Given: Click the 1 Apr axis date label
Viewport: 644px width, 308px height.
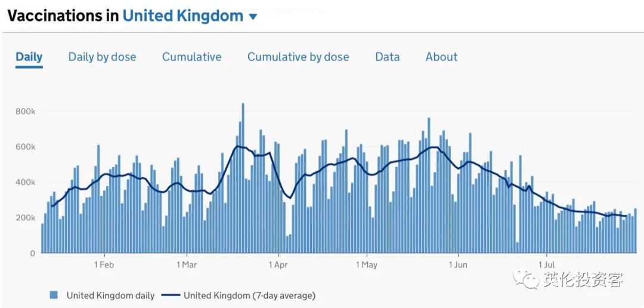Looking at the screenshot, I should pyautogui.click(x=278, y=264).
